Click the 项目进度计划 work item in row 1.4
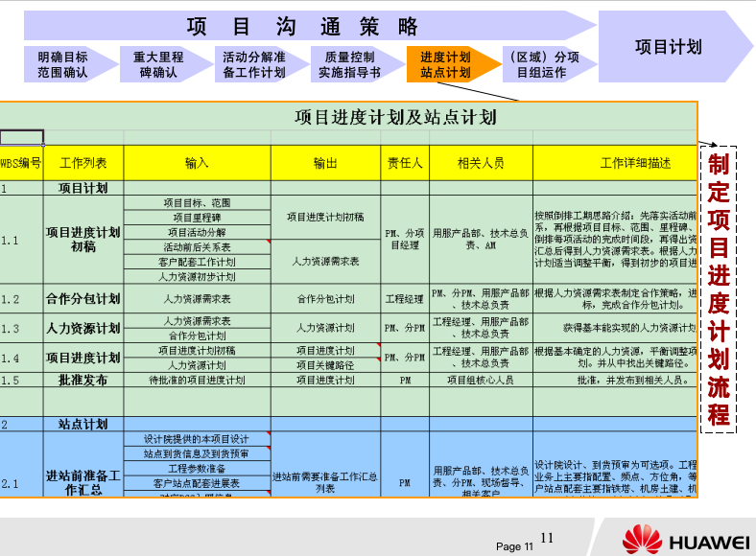 [83, 358]
